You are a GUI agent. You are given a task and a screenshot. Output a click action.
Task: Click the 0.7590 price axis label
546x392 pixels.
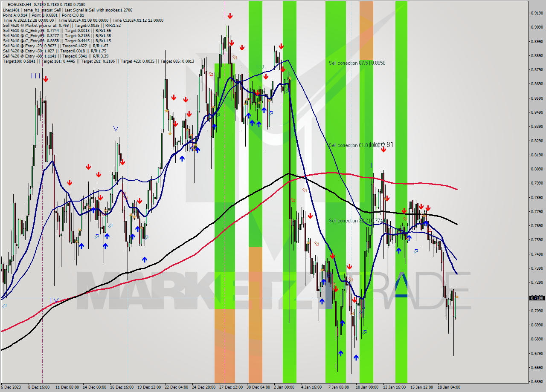click(x=537, y=240)
